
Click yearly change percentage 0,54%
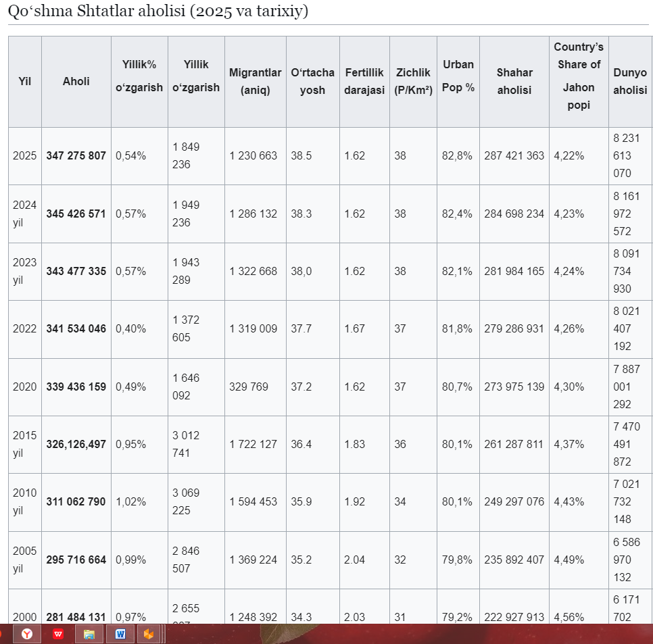coord(130,155)
